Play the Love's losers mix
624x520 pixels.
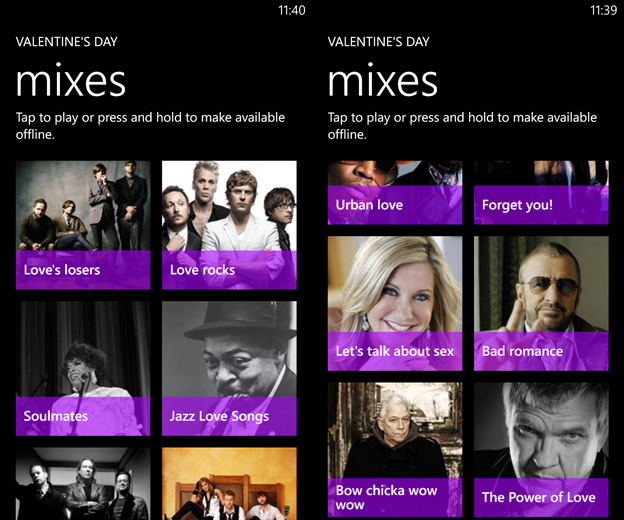[x=83, y=225]
